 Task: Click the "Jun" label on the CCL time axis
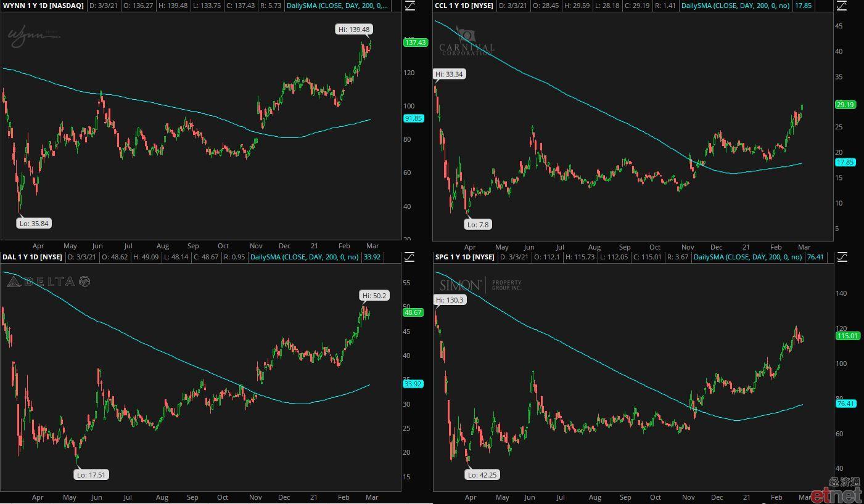click(529, 246)
